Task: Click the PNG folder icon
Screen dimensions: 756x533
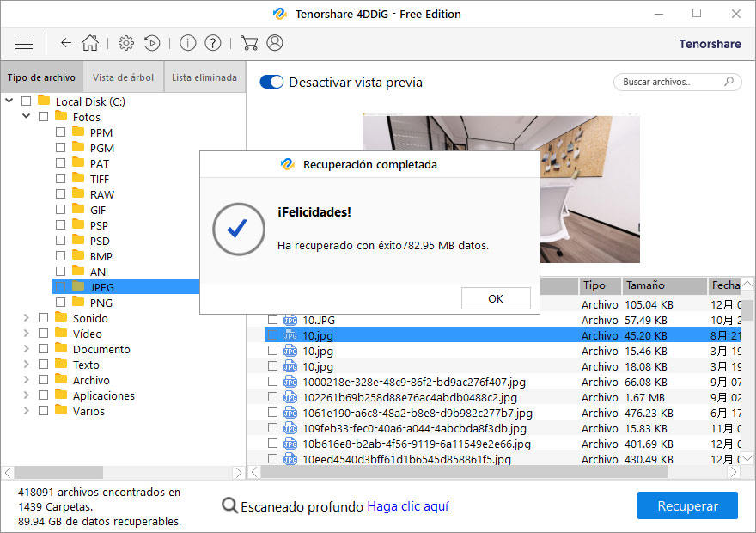Action: 78,302
